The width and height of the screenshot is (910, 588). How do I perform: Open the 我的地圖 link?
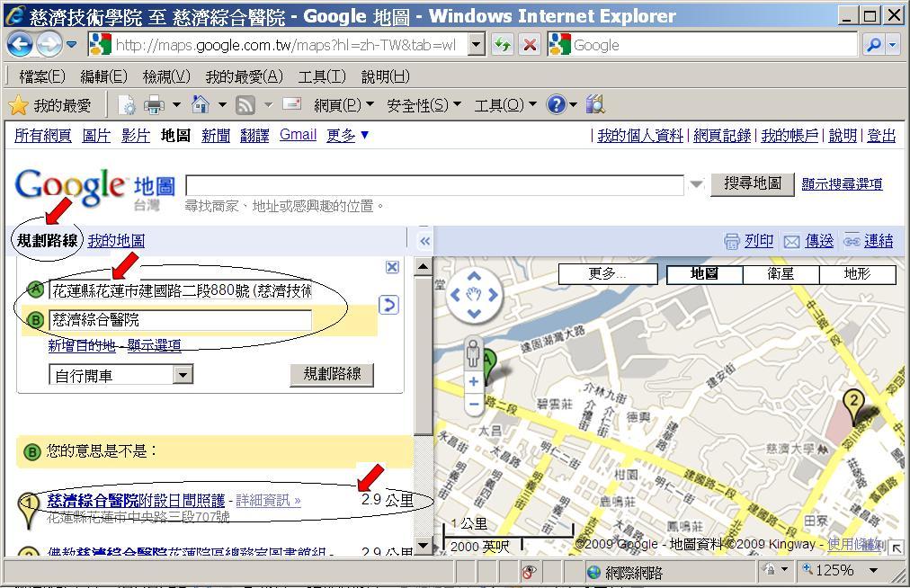pyautogui.click(x=116, y=240)
